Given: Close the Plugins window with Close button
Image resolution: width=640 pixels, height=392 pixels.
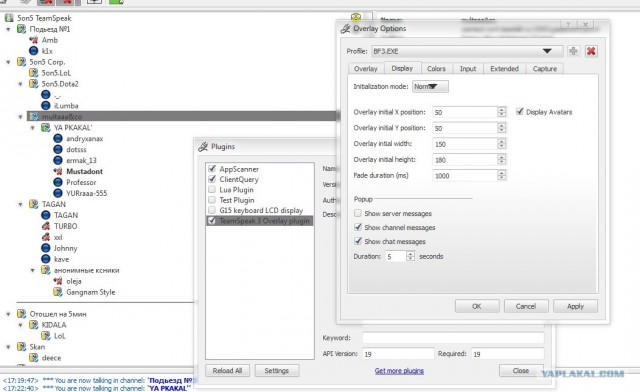Looking at the screenshot, I should pos(521,371).
